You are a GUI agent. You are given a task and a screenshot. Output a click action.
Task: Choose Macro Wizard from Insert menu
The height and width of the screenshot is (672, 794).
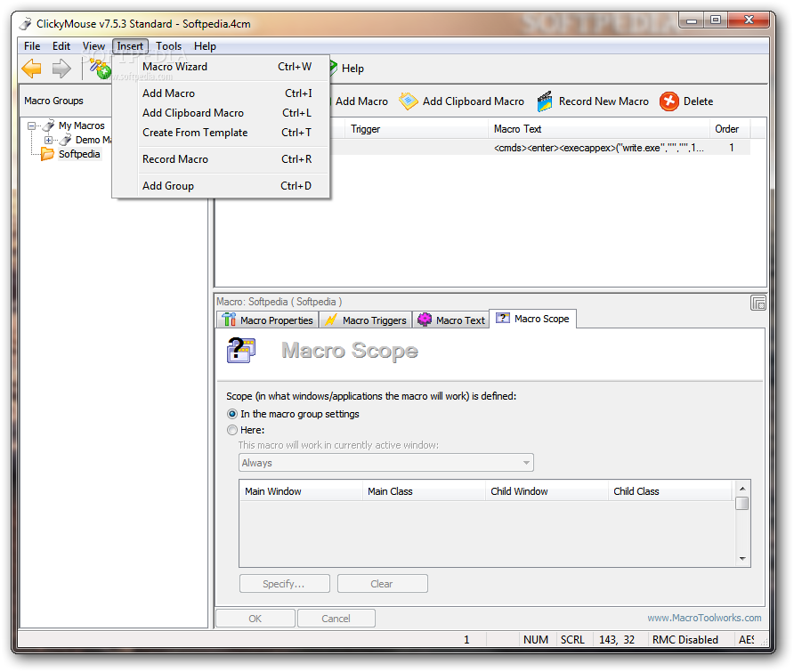point(222,67)
